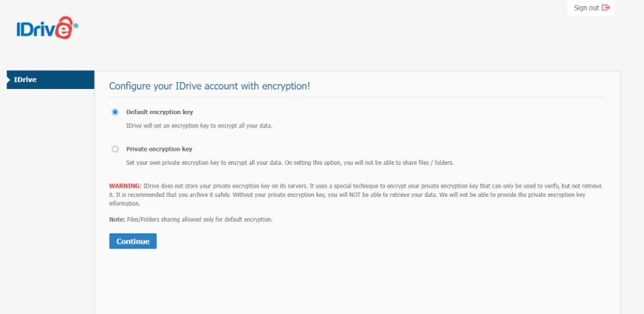Click the warning paragraph about private key storage
The height and width of the screenshot is (314, 644).
[359, 193]
